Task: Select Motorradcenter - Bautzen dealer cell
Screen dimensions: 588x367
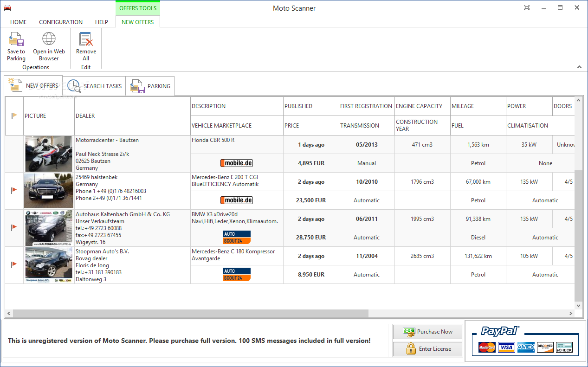Action: [x=132, y=154]
